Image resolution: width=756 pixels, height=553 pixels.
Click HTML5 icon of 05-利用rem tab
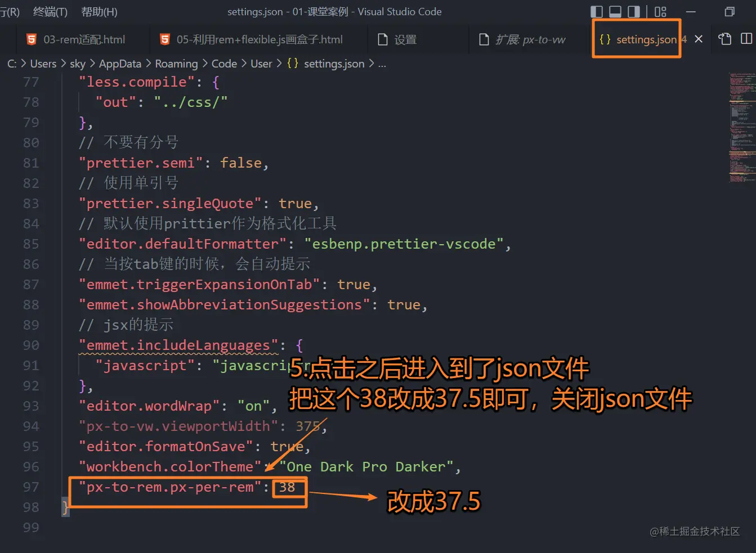[165, 39]
